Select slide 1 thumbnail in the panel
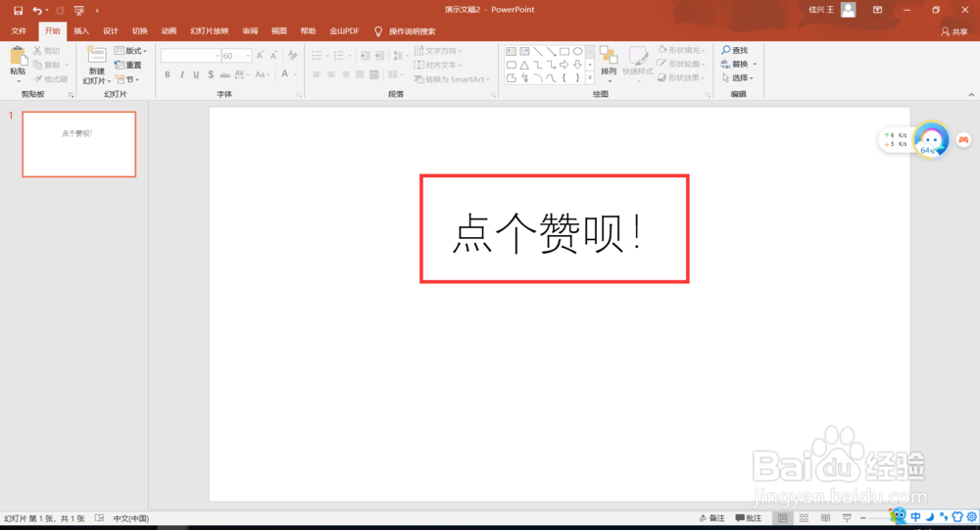 pos(78,144)
